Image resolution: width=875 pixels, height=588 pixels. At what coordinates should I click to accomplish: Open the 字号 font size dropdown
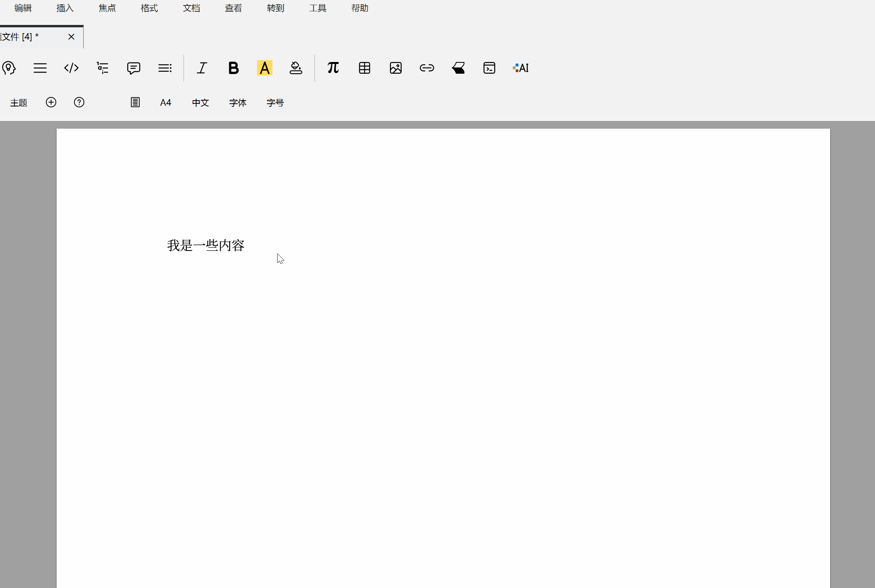(275, 103)
